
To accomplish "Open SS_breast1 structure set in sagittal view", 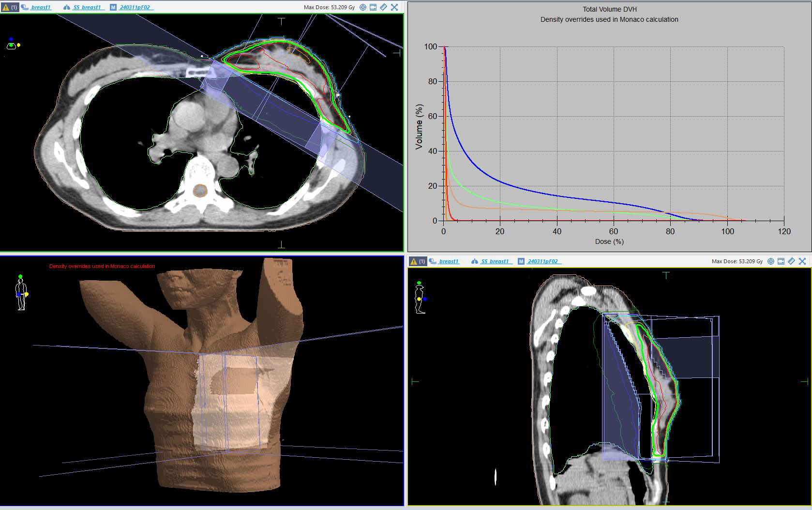I will 495,261.
